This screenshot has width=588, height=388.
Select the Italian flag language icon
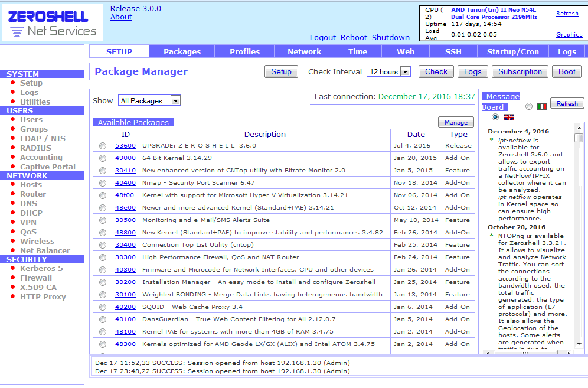tap(543, 106)
